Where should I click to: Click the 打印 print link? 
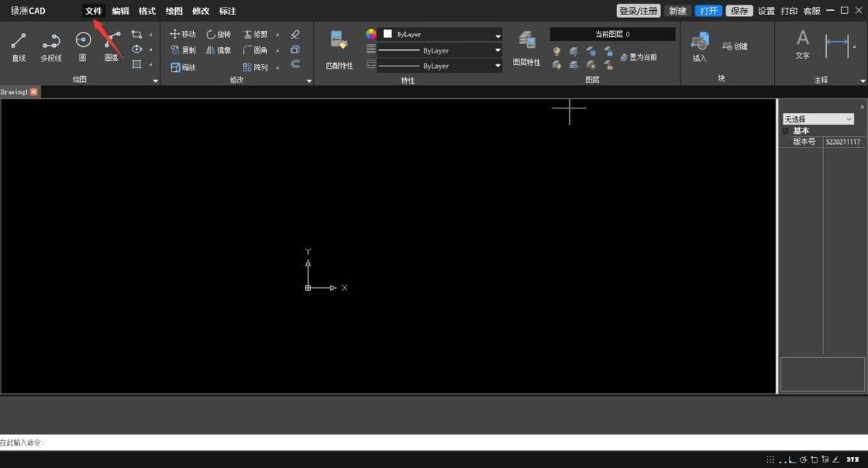789,11
